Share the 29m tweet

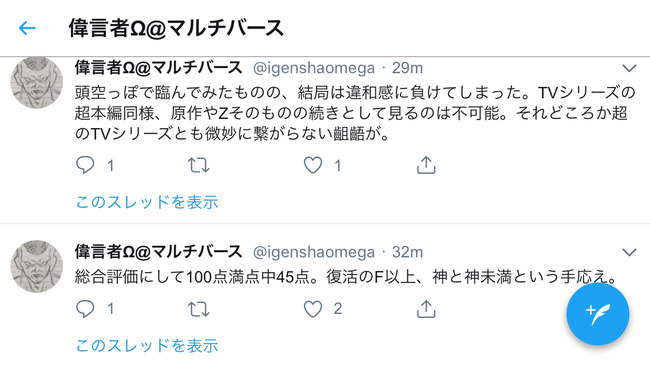click(426, 165)
